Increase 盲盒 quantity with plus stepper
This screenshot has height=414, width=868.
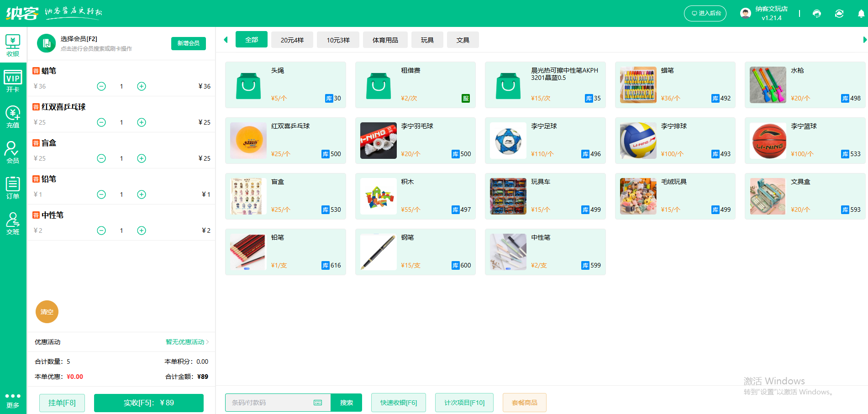[x=142, y=158]
